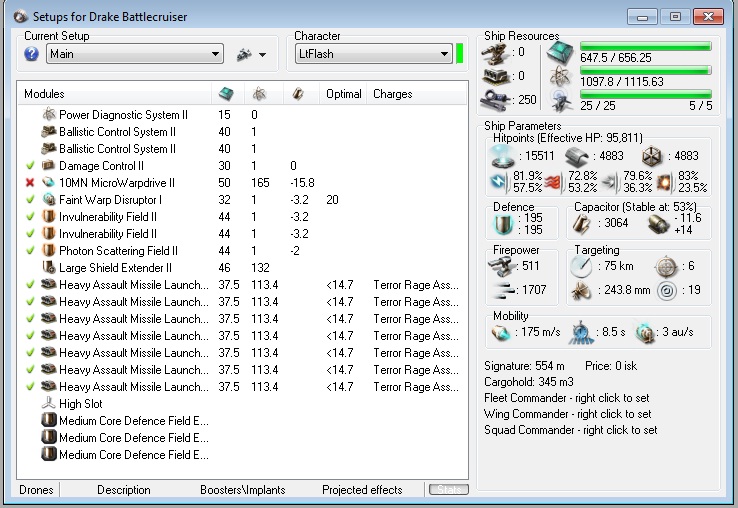Screen dimensions: 738x508
Task: Click the powergrid column header icon
Action: (259, 94)
